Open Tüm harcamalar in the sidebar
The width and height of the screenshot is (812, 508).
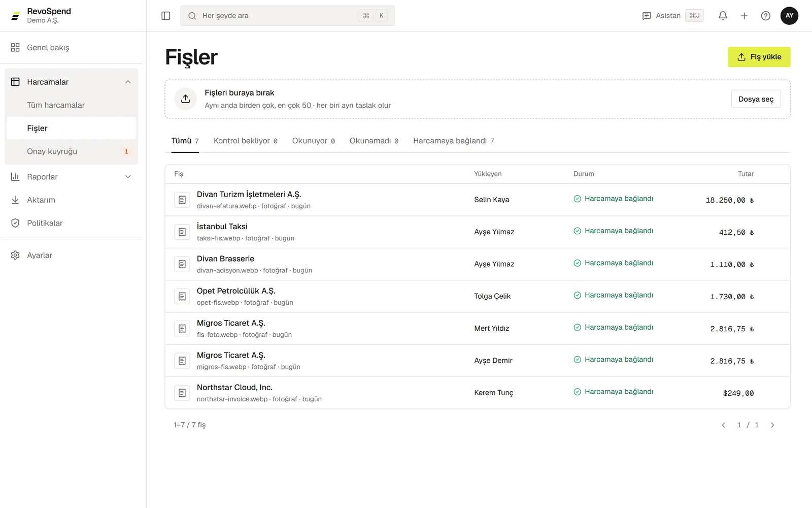pyautogui.click(x=72, y=105)
